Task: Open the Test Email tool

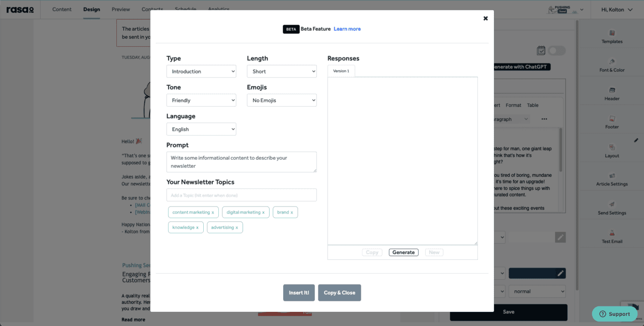Action: [611, 236]
